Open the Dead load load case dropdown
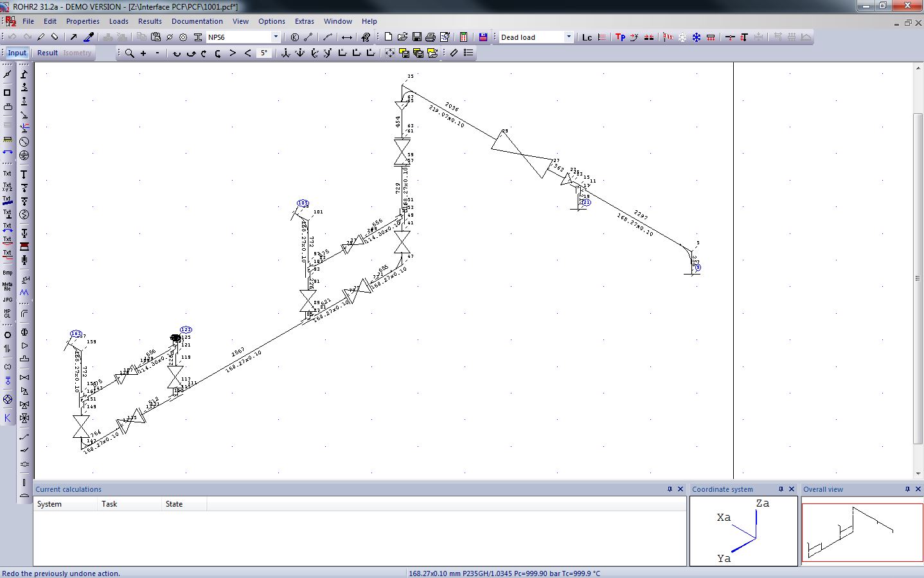The width and height of the screenshot is (924, 578). 568,37
